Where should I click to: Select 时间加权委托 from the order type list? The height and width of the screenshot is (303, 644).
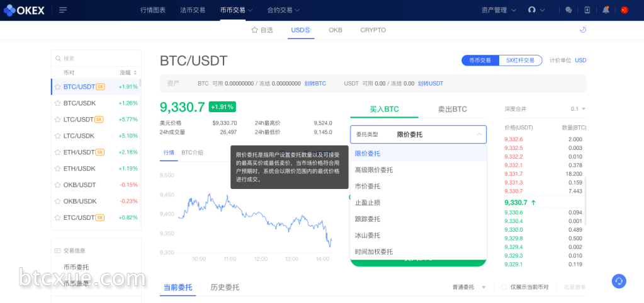[418, 251]
